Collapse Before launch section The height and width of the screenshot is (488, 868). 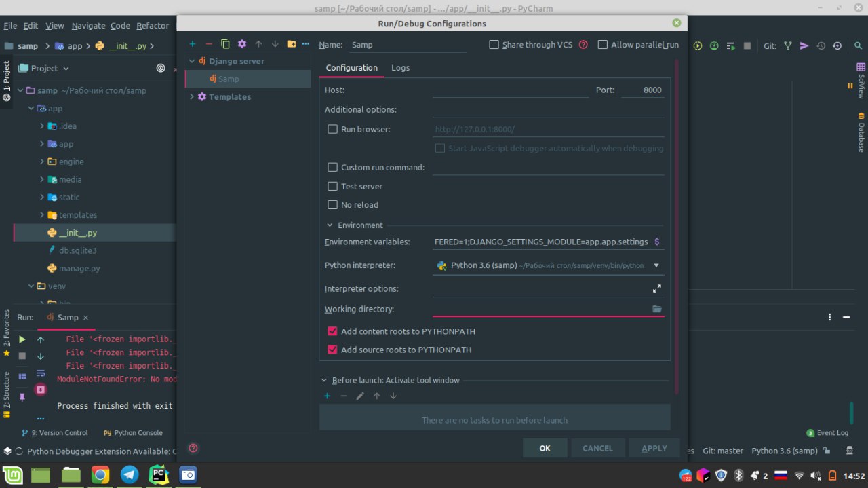pos(324,381)
